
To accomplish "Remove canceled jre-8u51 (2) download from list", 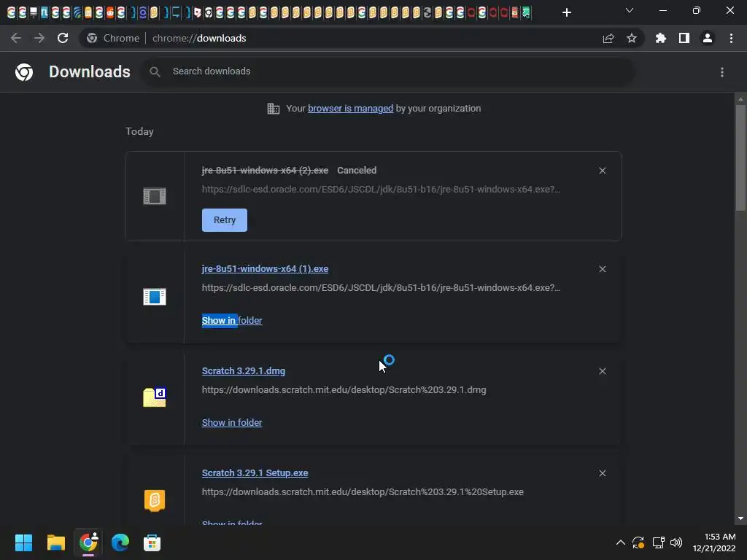I will (x=603, y=171).
